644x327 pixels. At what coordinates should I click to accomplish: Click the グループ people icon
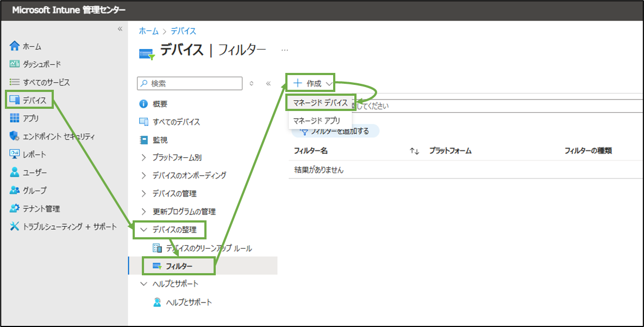14,190
